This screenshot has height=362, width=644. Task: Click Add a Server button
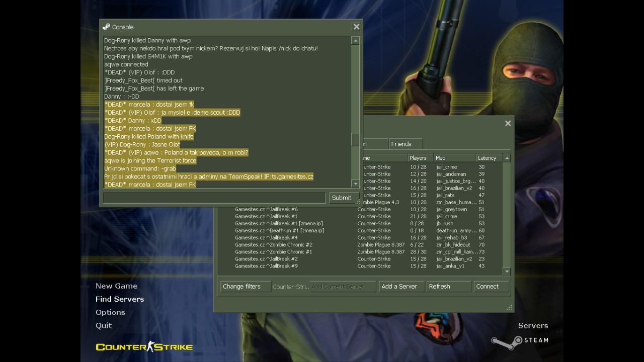coord(401,287)
